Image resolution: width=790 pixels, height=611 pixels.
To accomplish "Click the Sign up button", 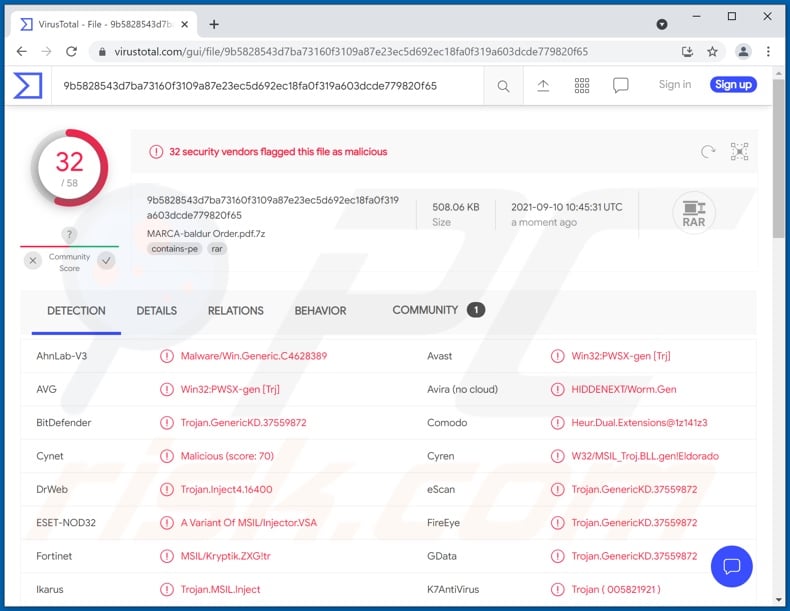I will [x=733, y=85].
